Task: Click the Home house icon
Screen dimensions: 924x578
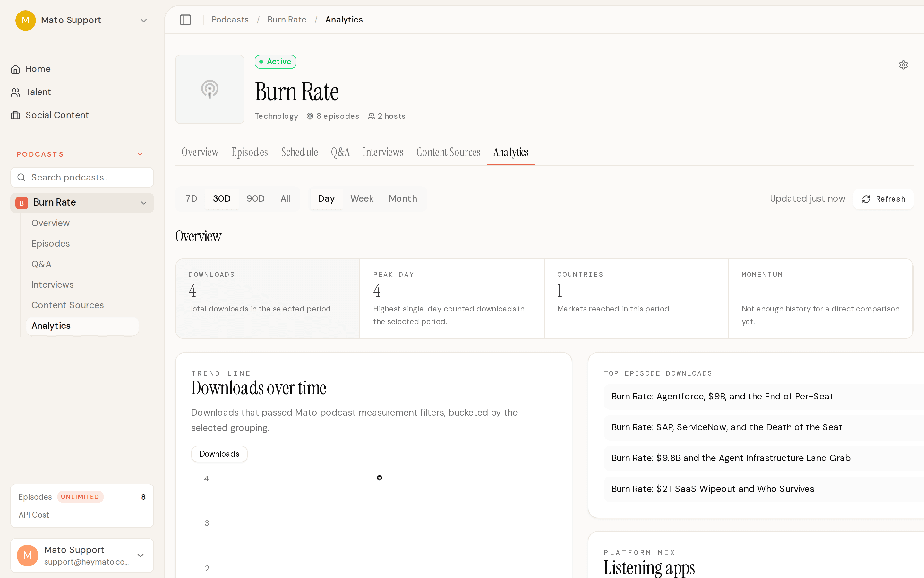Action: 15,69
